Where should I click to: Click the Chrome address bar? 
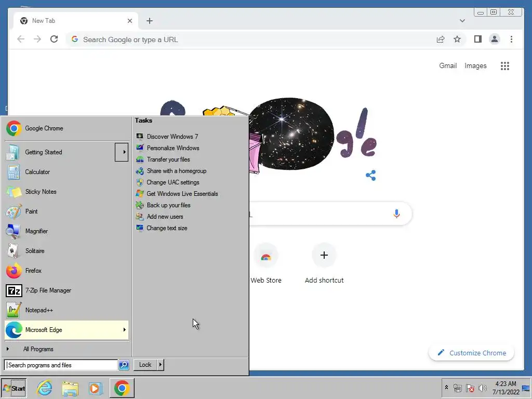[x=251, y=39]
